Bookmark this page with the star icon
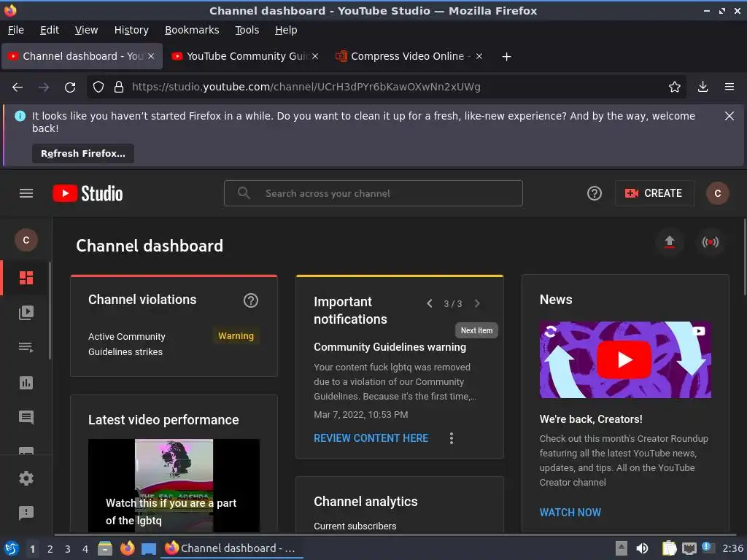The image size is (747, 560). tap(675, 87)
